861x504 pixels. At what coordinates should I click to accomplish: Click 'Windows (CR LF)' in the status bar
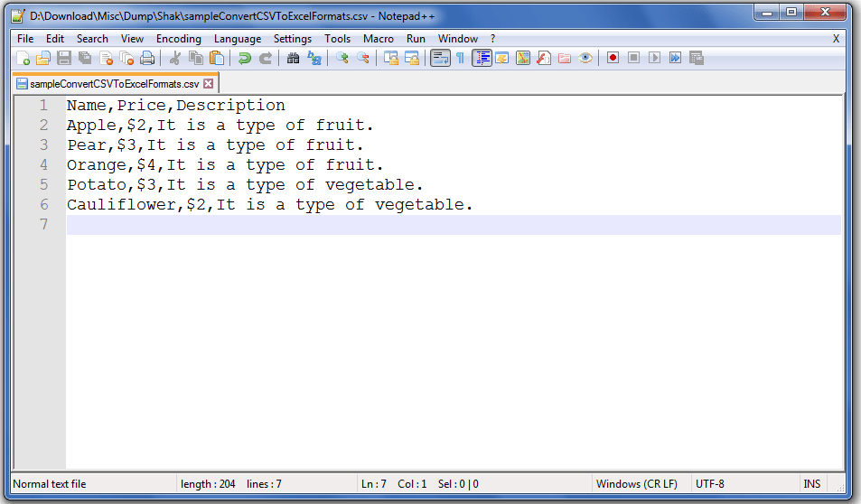click(x=637, y=484)
